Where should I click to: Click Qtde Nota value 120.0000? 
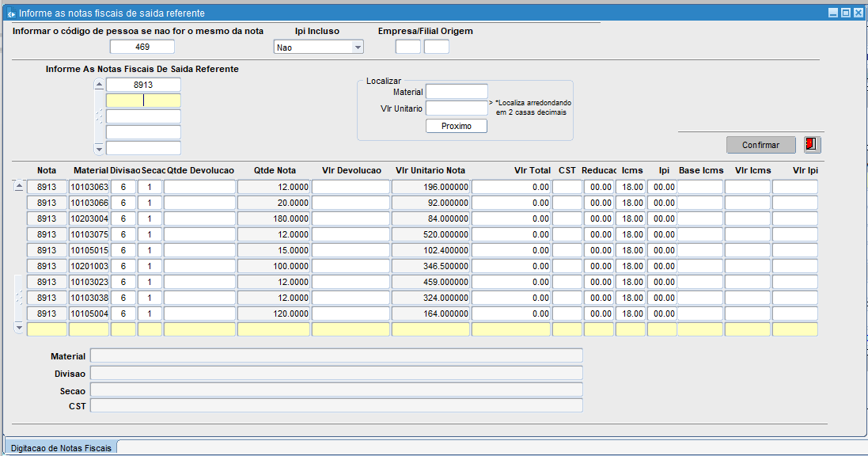274,313
